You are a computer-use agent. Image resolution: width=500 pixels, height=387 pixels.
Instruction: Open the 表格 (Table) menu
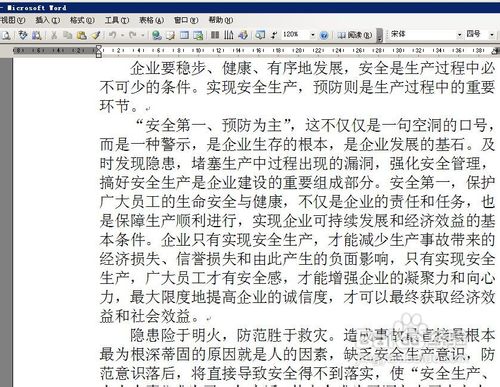tap(151, 20)
